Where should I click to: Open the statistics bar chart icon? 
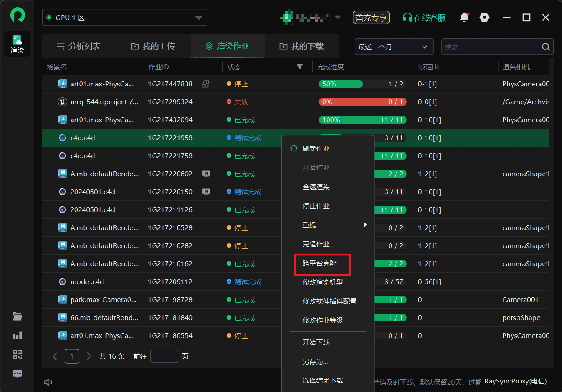click(18, 336)
